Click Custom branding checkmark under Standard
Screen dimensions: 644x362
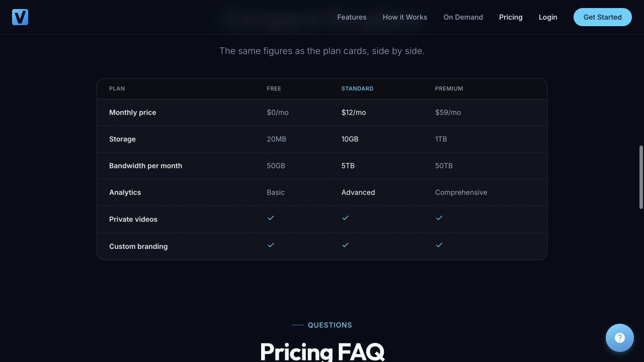(x=345, y=245)
